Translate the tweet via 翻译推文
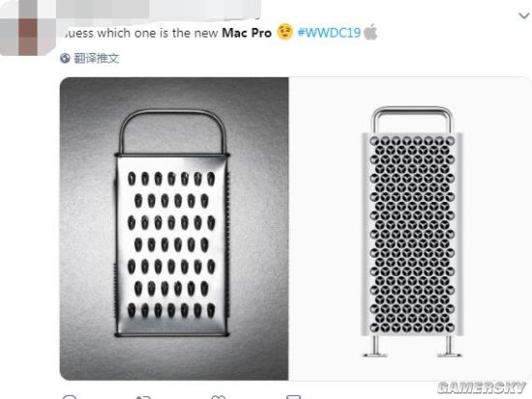The height and width of the screenshot is (399, 532). (x=97, y=58)
